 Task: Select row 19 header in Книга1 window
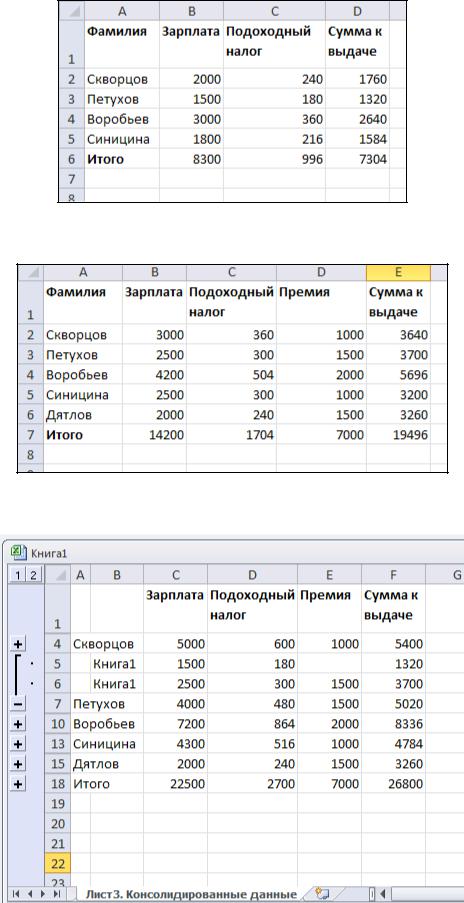(58, 803)
